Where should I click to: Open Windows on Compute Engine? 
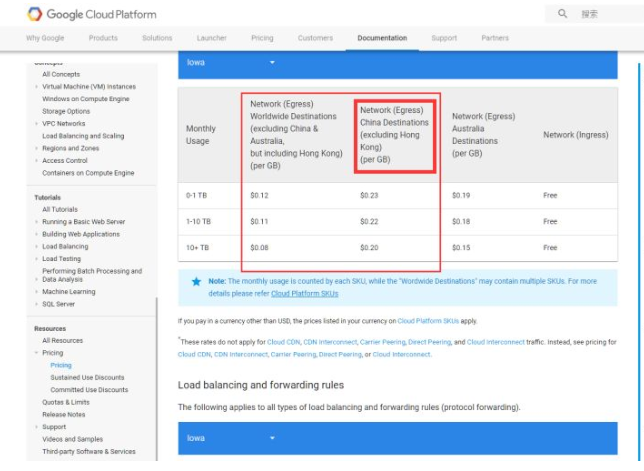click(x=85, y=99)
